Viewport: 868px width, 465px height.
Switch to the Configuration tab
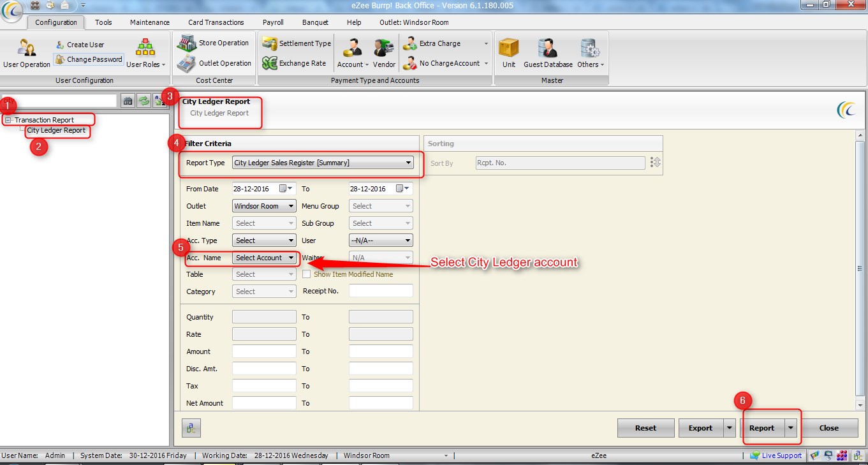point(56,22)
